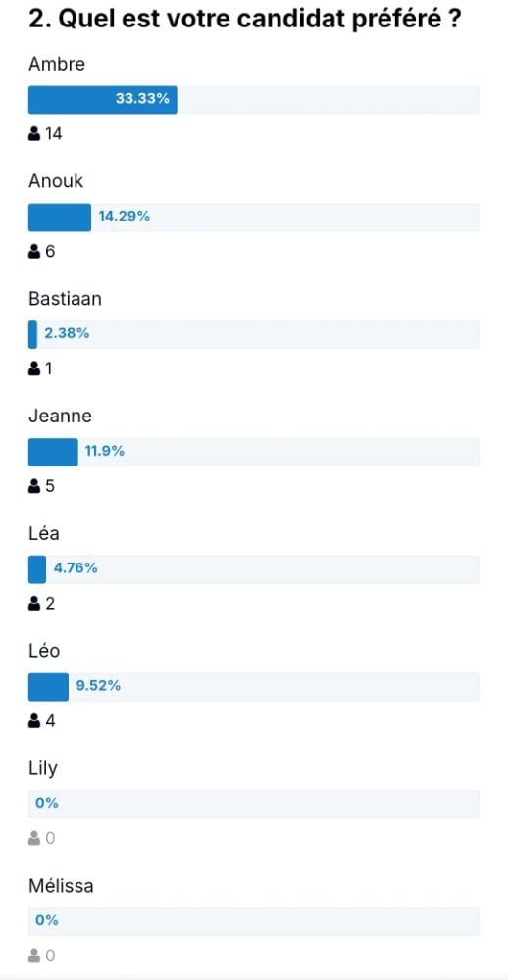Click the person icon beside Léa's 2 votes
The width and height of the screenshot is (508, 980).
[34, 604]
